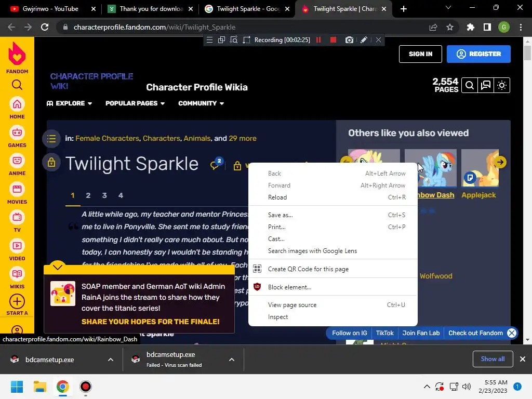532x399 pixels.
Task: Select Create QR Code for this page
Action: pyautogui.click(x=333, y=269)
